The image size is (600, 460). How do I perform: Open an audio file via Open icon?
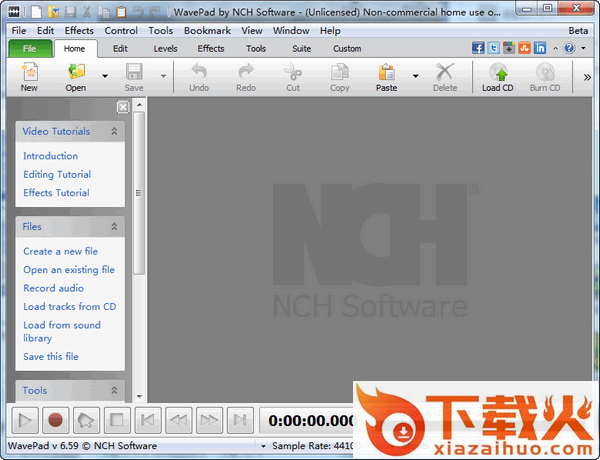[76, 77]
